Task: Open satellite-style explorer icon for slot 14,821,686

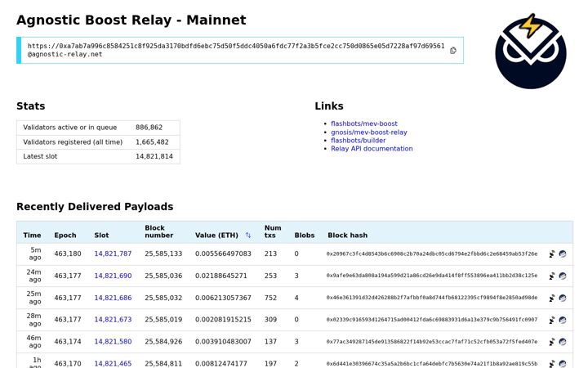Action: (x=551, y=298)
